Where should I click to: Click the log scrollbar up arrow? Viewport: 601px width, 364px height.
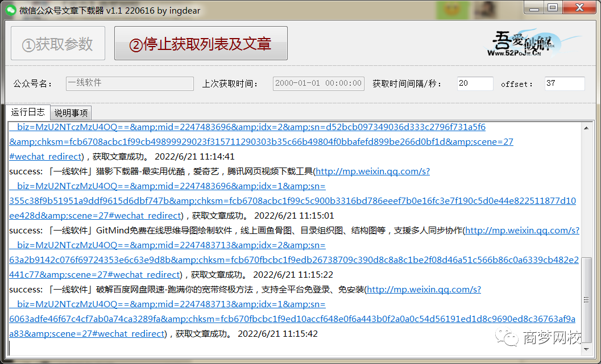[586, 128]
